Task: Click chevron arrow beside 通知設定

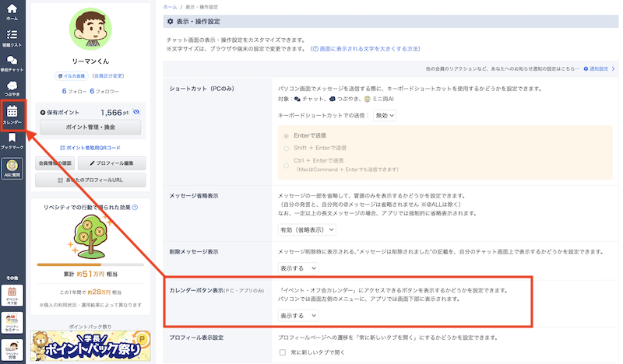Action: 614,68
